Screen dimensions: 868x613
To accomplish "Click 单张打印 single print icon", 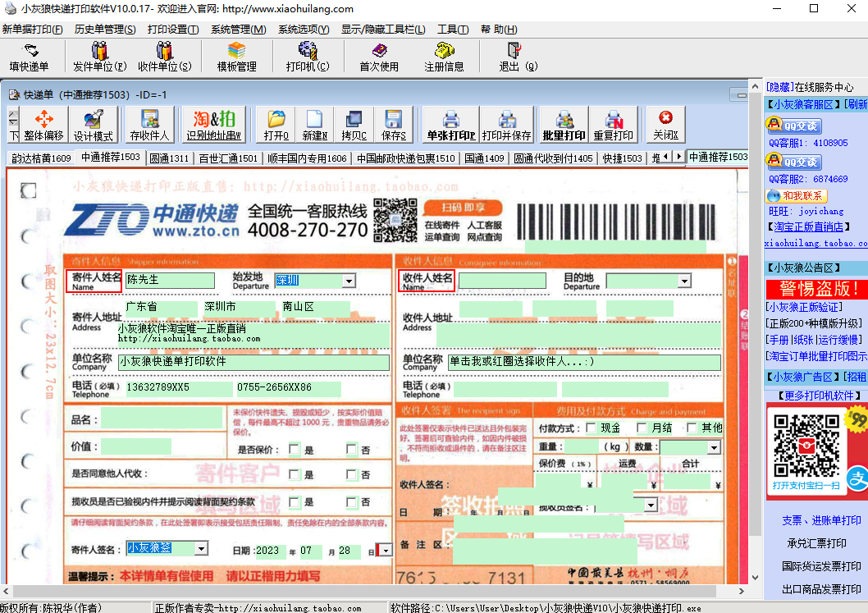I will coord(451,126).
